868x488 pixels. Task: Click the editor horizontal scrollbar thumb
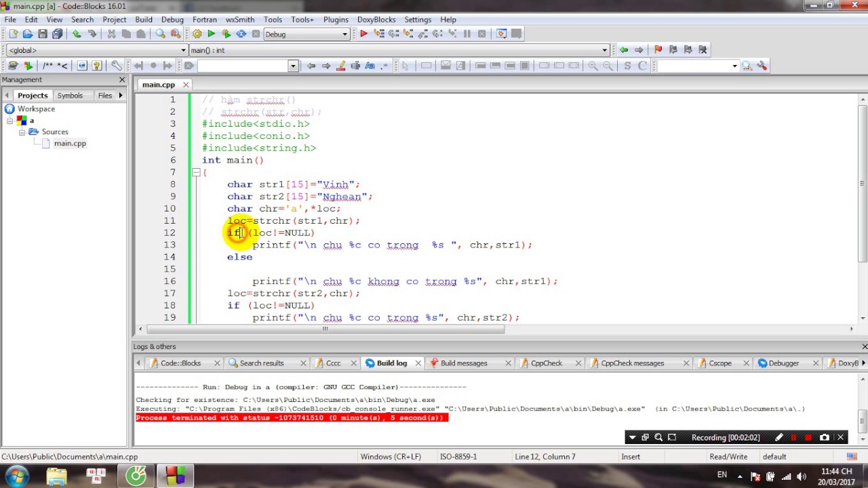[x=325, y=329]
